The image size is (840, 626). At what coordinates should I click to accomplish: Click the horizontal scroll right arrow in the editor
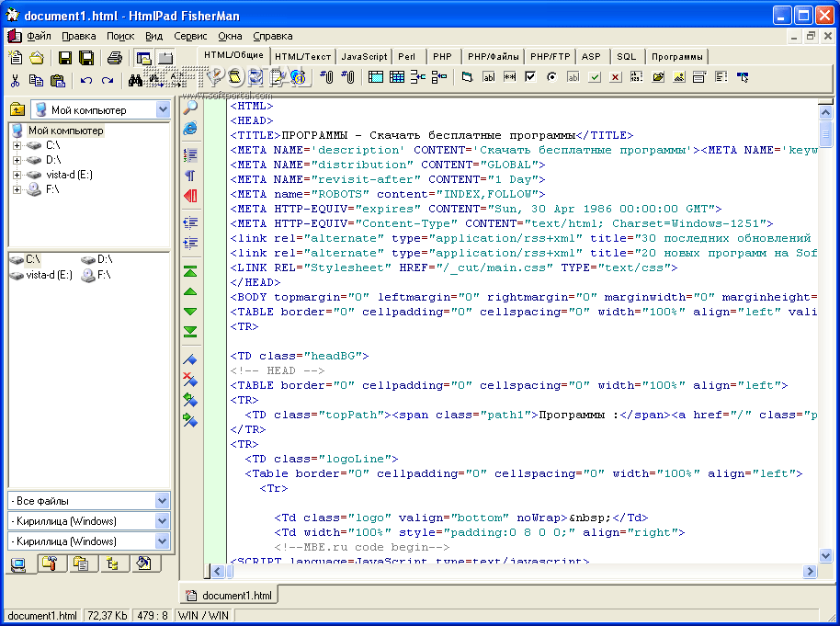pyautogui.click(x=810, y=572)
